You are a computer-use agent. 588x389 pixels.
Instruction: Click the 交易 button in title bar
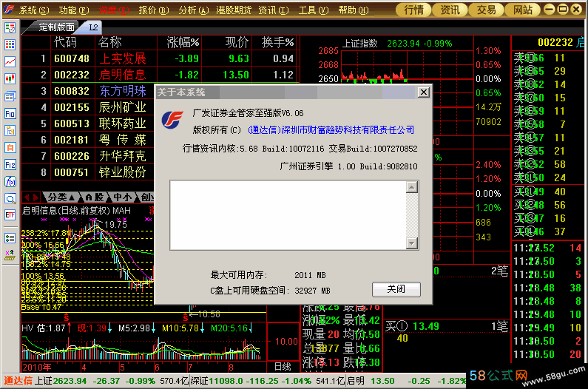[486, 10]
